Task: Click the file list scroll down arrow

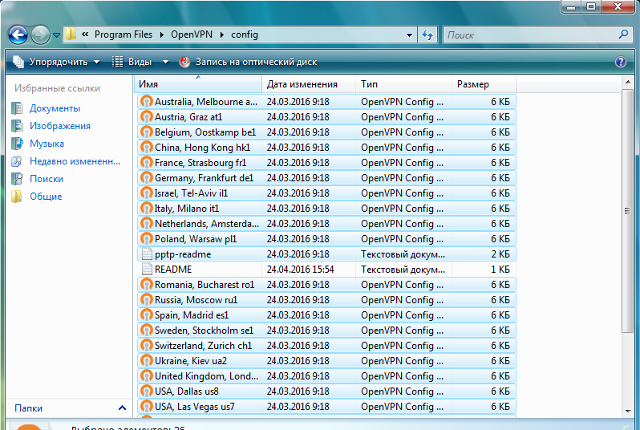Action: click(627, 411)
